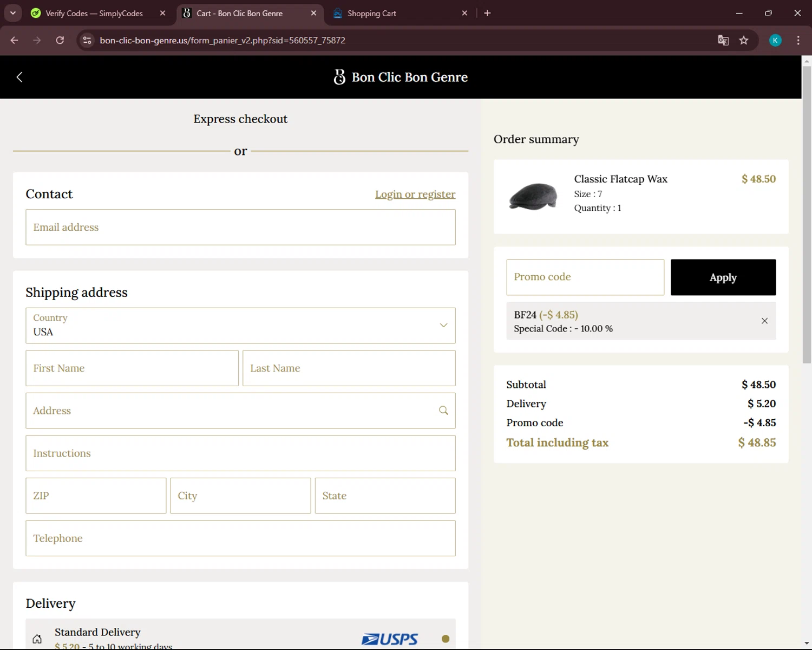Click the address search magnifier icon
Image resolution: width=812 pixels, height=650 pixels.
[443, 411]
